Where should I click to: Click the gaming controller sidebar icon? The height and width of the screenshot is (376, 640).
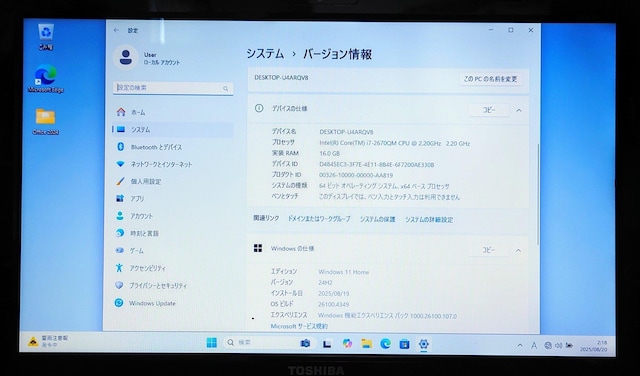(120, 250)
